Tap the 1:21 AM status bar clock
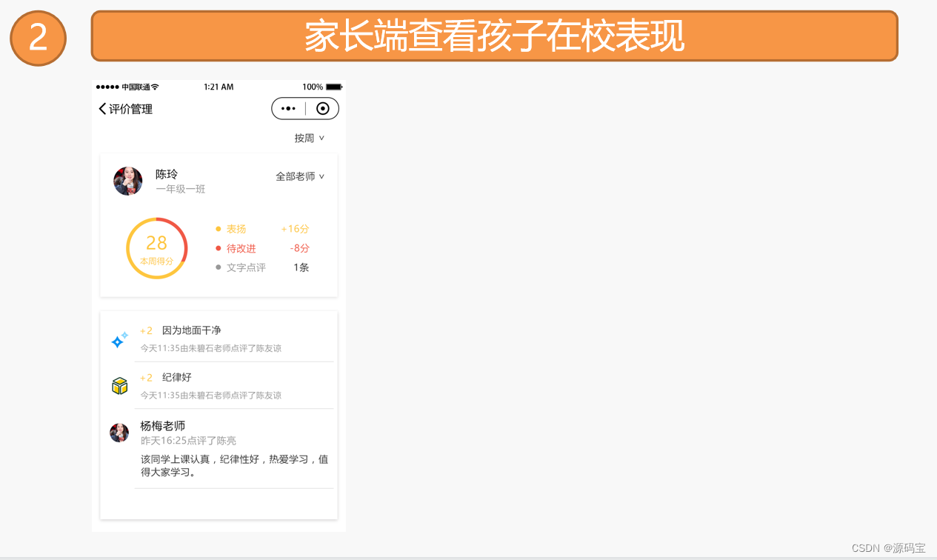This screenshot has width=937, height=560. click(219, 87)
